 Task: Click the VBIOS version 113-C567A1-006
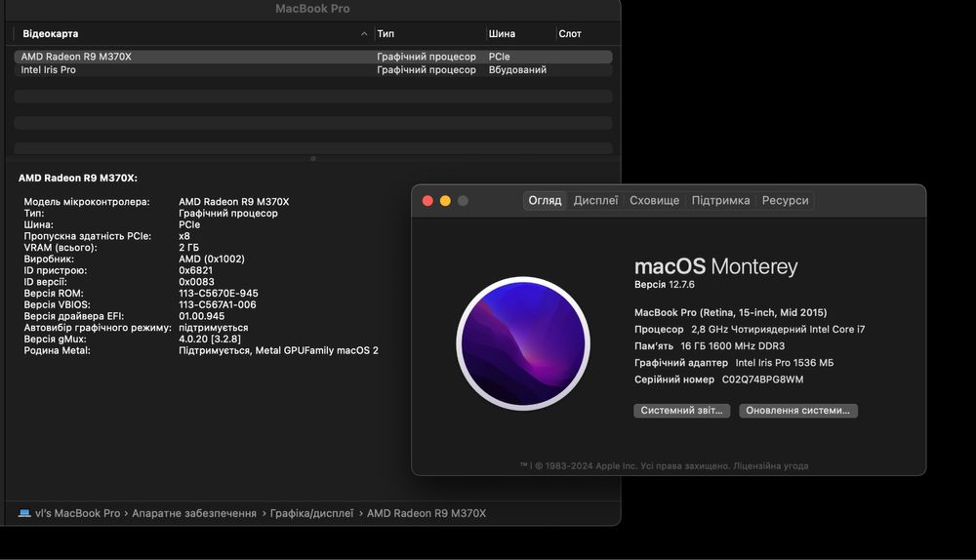[x=218, y=305]
